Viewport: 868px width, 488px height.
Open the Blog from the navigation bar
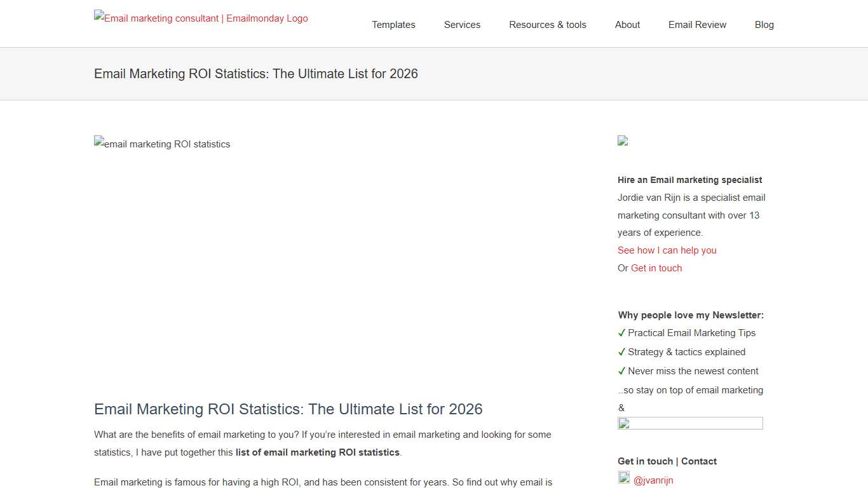point(764,25)
